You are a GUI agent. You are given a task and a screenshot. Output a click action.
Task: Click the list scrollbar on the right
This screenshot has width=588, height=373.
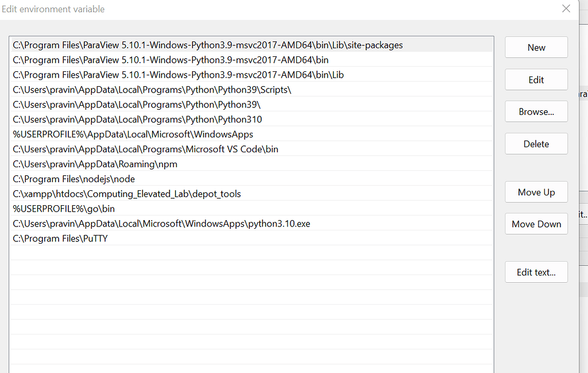pos(491,172)
